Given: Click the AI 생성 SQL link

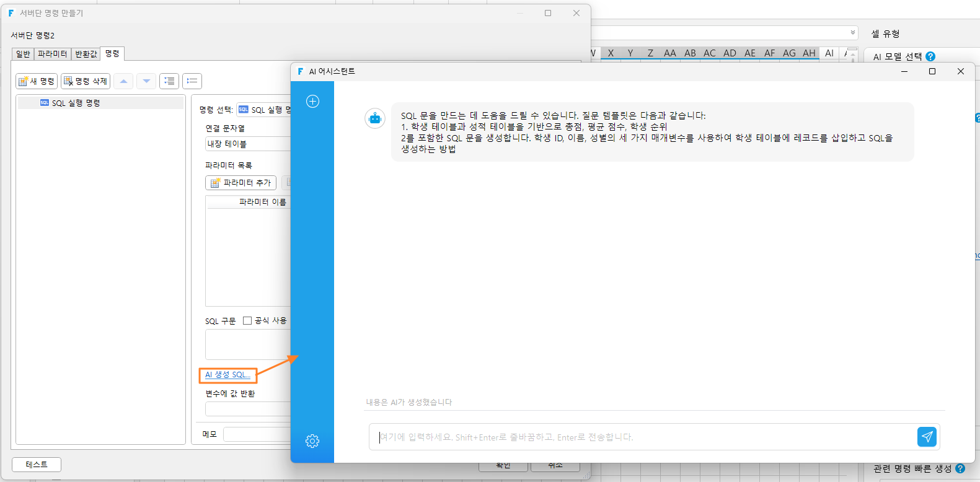Looking at the screenshot, I should [x=227, y=375].
